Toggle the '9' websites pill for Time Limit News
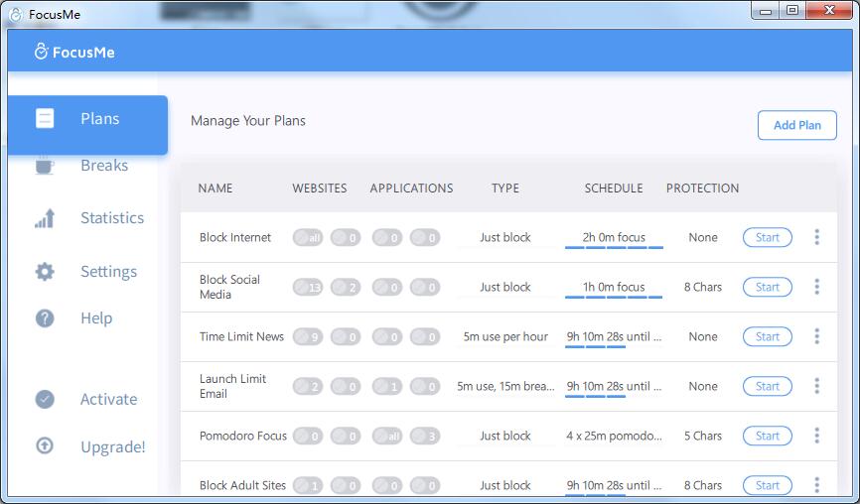This screenshot has width=860, height=504. pos(308,337)
